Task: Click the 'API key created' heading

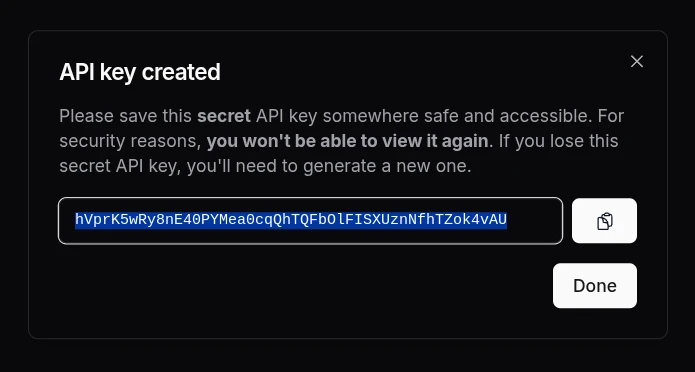Action: [140, 72]
